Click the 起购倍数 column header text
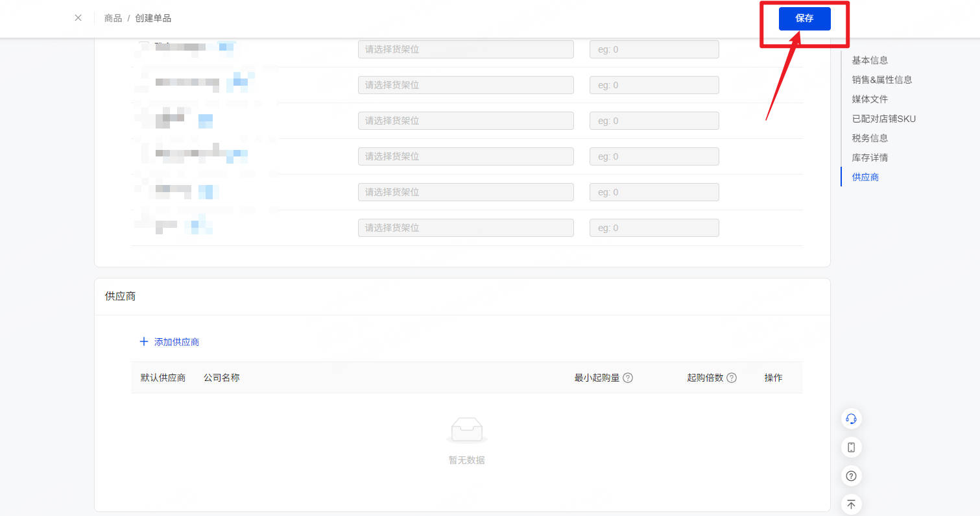This screenshot has width=980, height=516. pyautogui.click(x=705, y=378)
